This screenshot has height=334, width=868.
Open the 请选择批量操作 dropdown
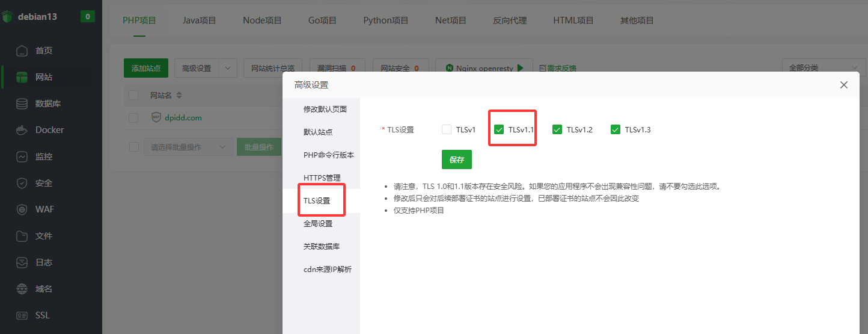[188, 147]
